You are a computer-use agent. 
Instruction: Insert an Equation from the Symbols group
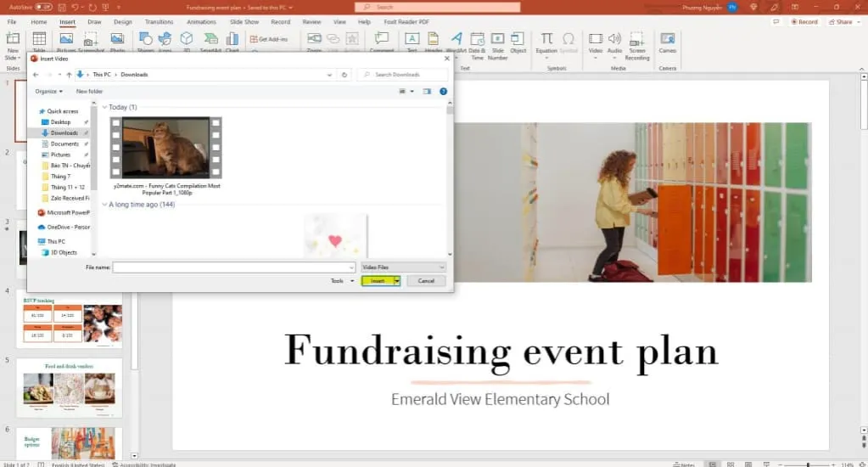coord(547,40)
